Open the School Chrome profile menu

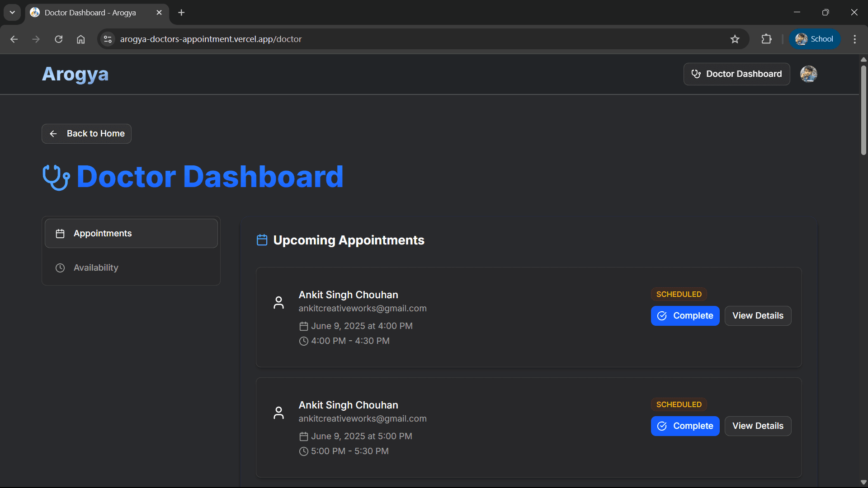click(x=815, y=39)
